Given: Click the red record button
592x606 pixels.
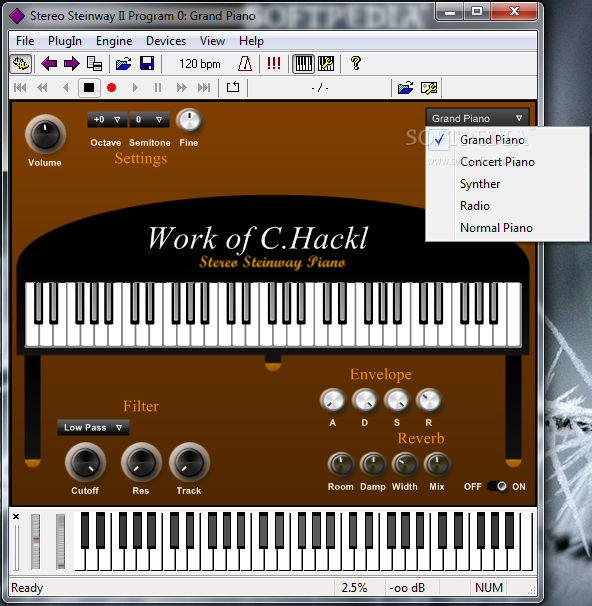Looking at the screenshot, I should (x=111, y=88).
